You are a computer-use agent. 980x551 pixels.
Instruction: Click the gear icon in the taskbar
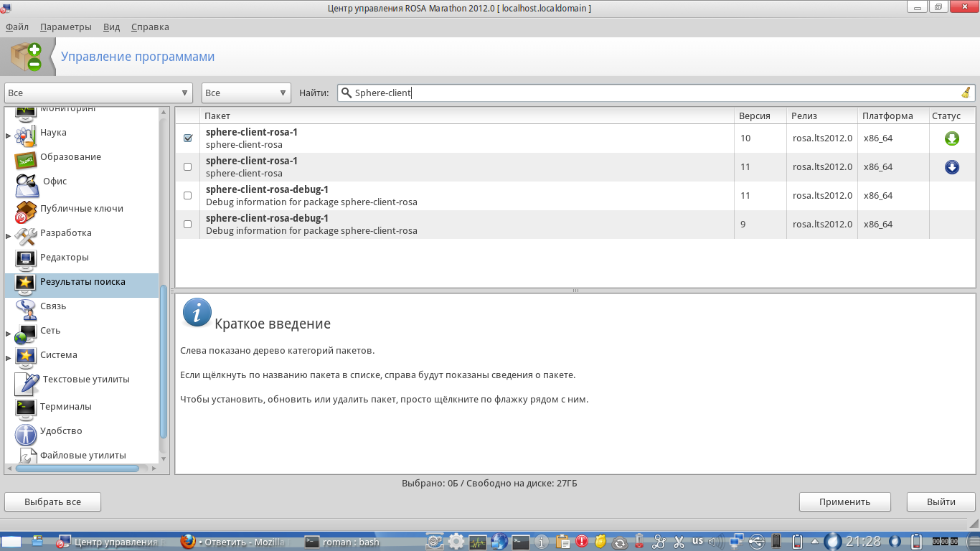coord(456,542)
